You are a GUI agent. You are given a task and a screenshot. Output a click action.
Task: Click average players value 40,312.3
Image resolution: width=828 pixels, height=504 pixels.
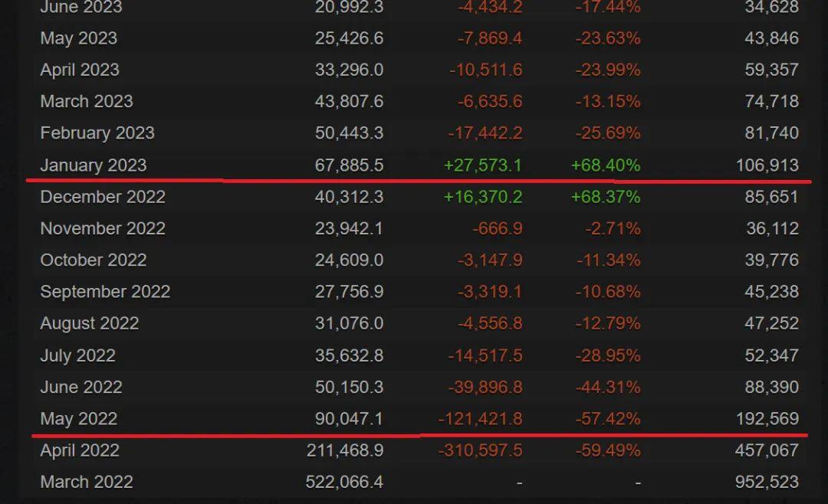coord(349,197)
